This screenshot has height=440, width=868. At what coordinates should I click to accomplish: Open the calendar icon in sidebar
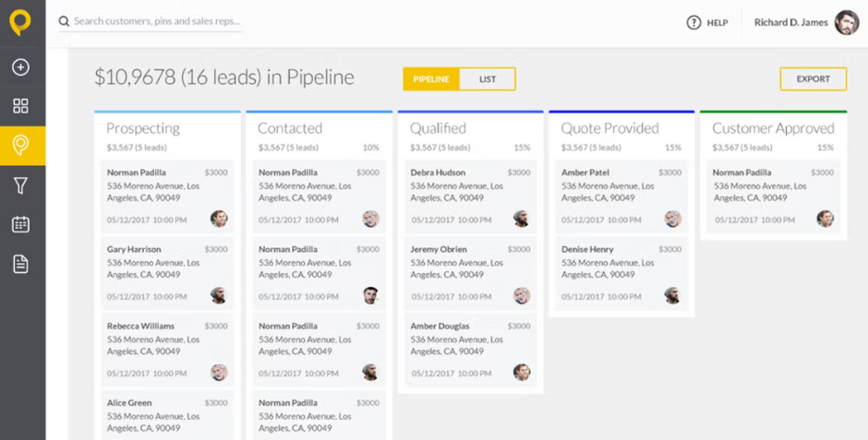[x=20, y=224]
